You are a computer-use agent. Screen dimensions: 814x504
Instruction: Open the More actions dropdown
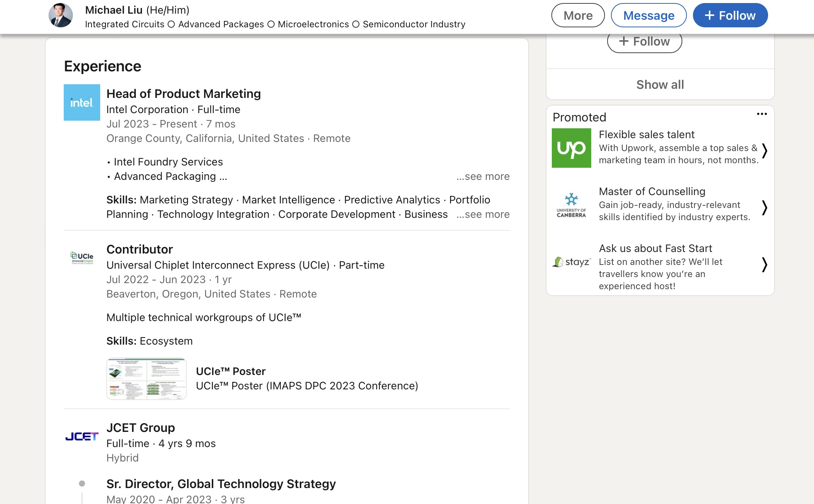(578, 16)
